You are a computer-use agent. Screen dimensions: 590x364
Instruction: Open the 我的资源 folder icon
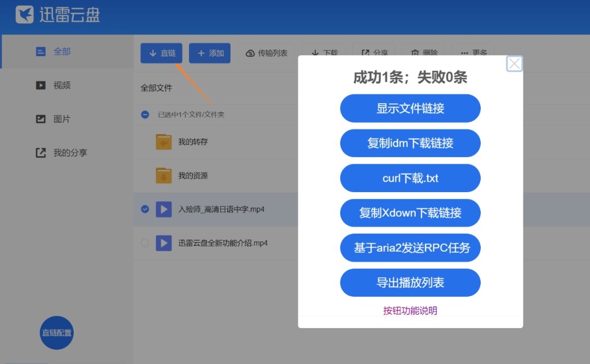point(163,176)
